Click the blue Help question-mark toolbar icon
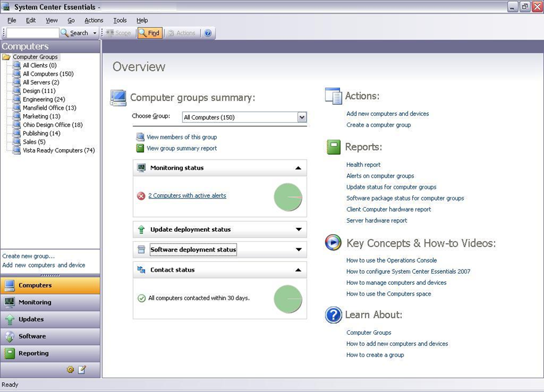 pyautogui.click(x=208, y=33)
